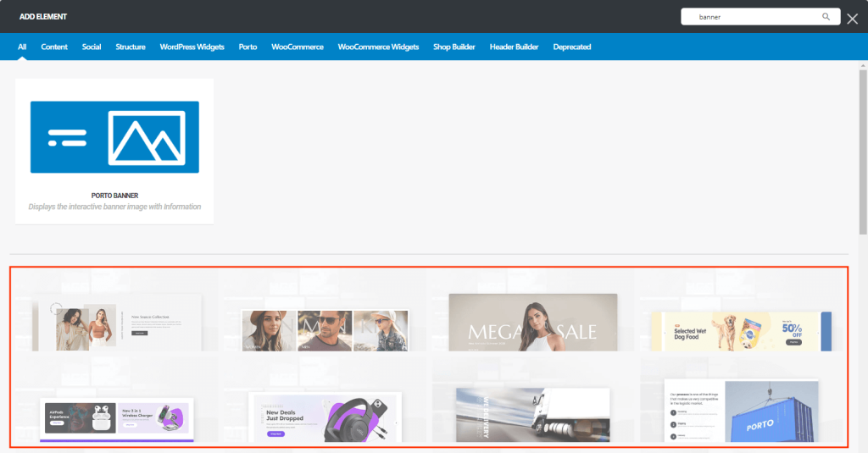The image size is (868, 453).
Task: Click the Porto Banner element icon
Action: coord(114,137)
